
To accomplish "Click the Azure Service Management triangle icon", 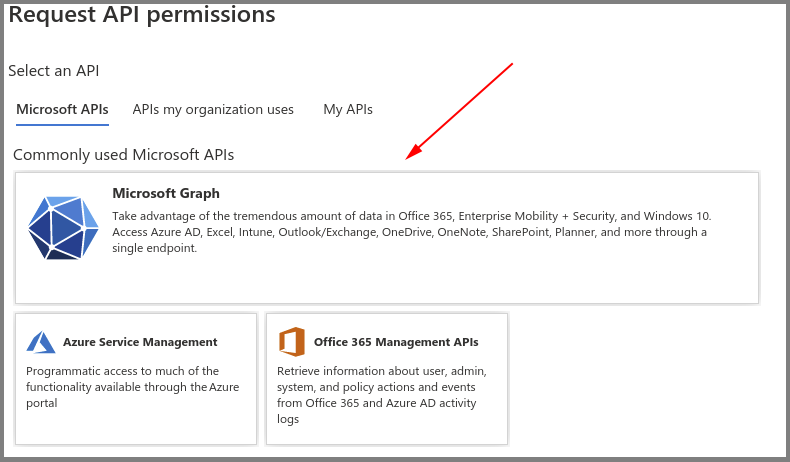I will click(41, 342).
